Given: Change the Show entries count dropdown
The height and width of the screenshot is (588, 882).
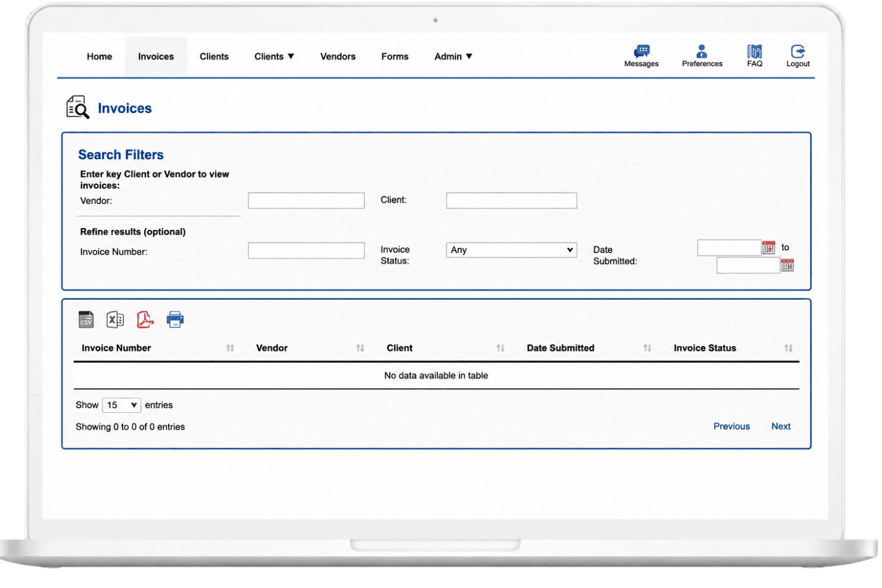Looking at the screenshot, I should click(x=122, y=405).
